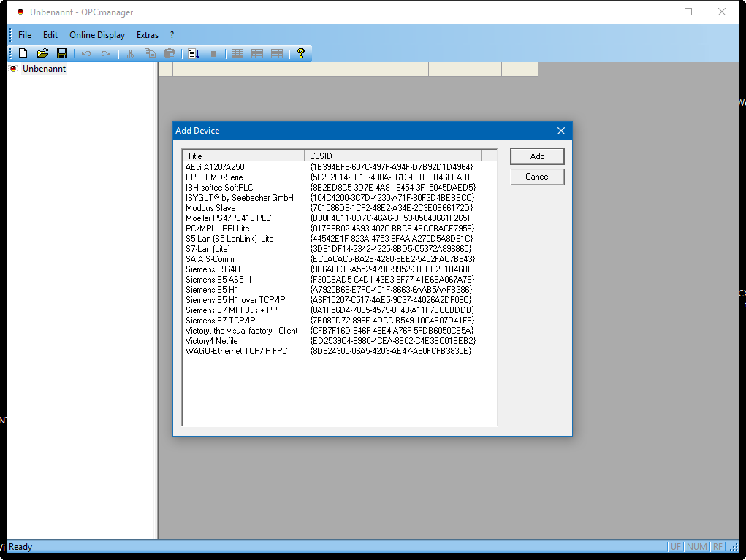746x560 pixels.
Task: Open the File menu
Action: point(25,35)
